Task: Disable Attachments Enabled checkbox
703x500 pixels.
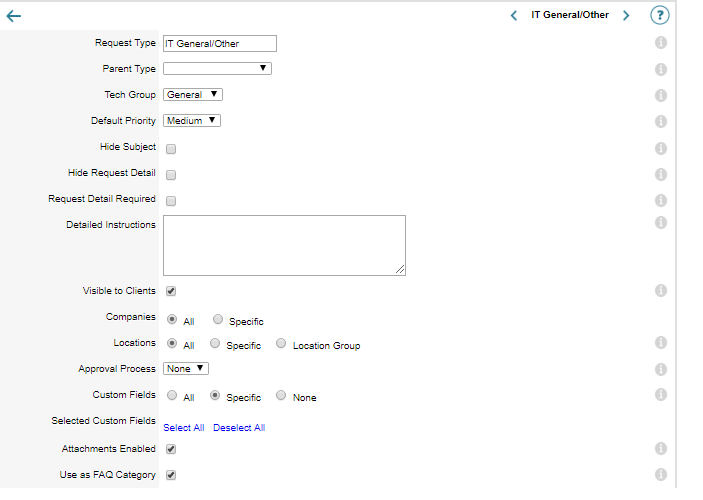Action: (171, 449)
